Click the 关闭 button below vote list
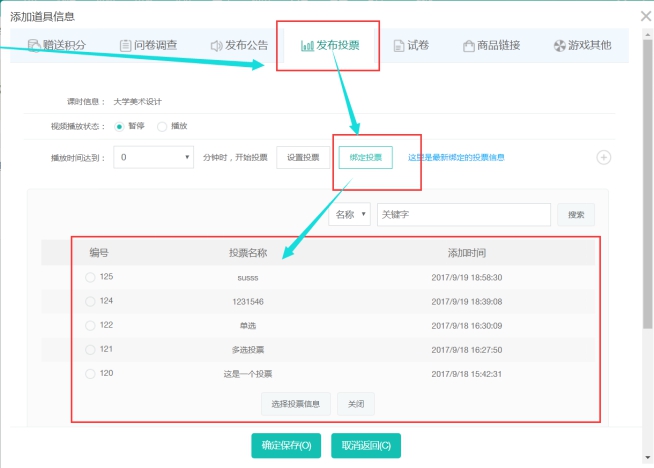 coord(356,404)
